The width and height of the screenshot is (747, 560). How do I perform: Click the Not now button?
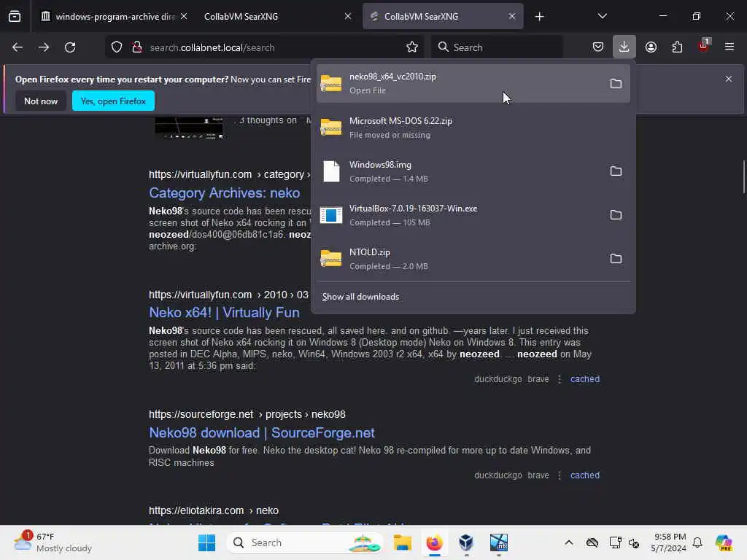(41, 101)
